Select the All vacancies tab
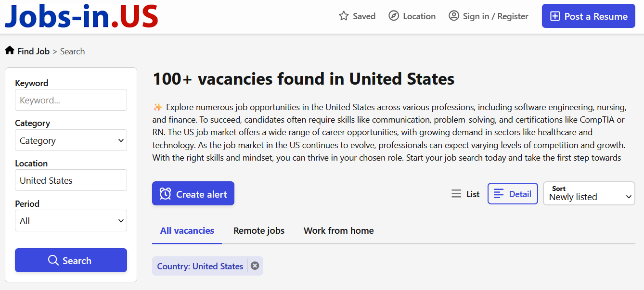 click(187, 230)
